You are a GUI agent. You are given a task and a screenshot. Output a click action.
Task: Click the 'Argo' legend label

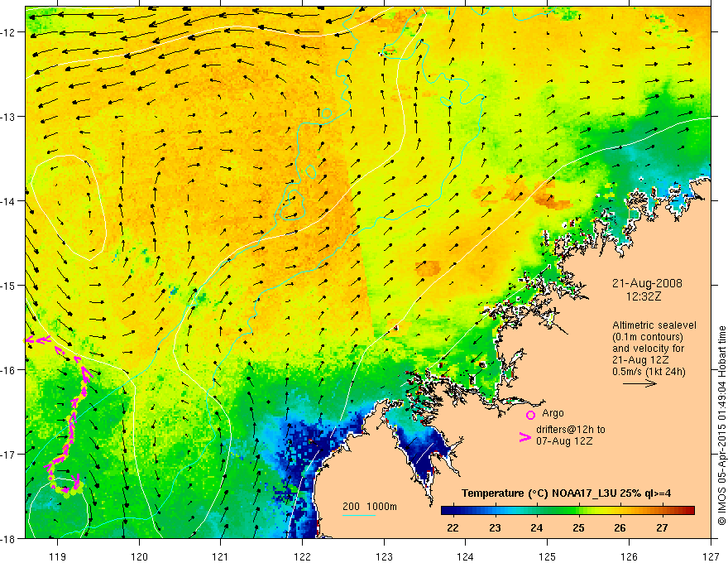[553, 413]
